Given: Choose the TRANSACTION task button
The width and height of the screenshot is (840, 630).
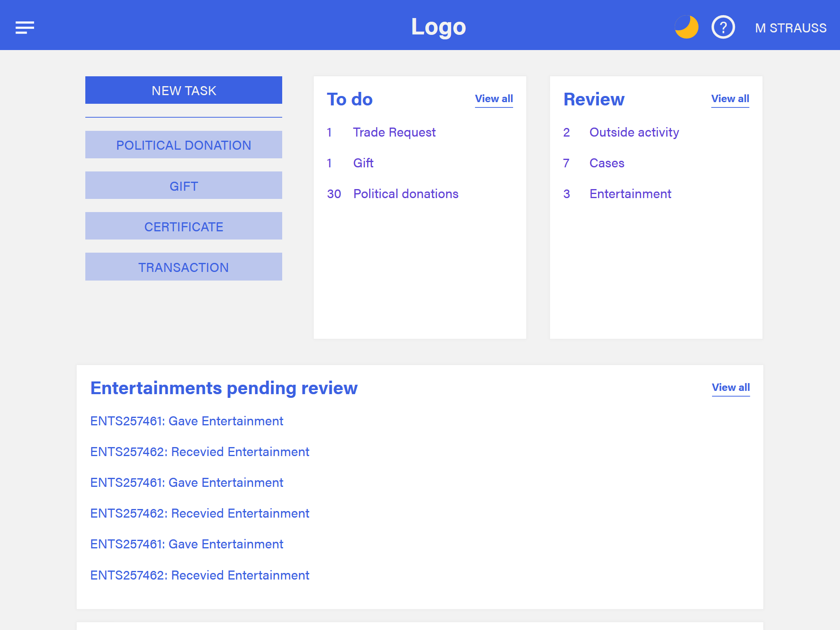Looking at the screenshot, I should point(183,267).
